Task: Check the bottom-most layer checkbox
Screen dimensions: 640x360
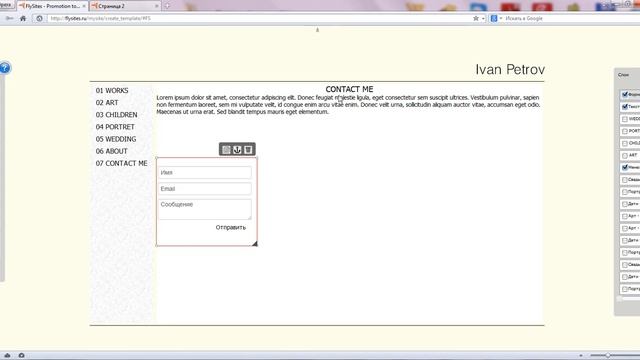Action: tap(625, 289)
